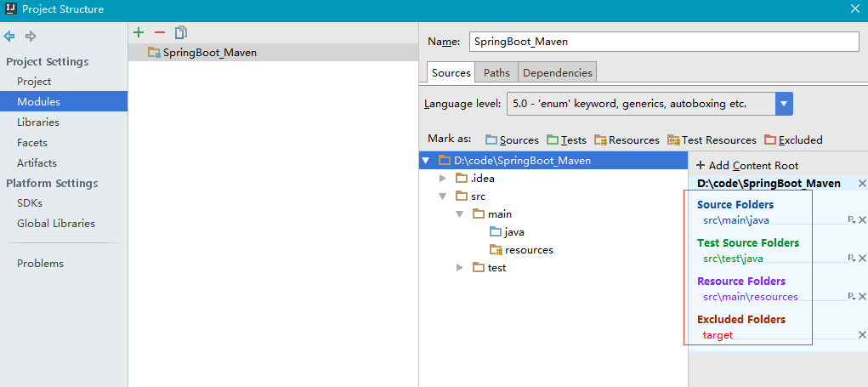Mark as Resources button

click(x=627, y=140)
